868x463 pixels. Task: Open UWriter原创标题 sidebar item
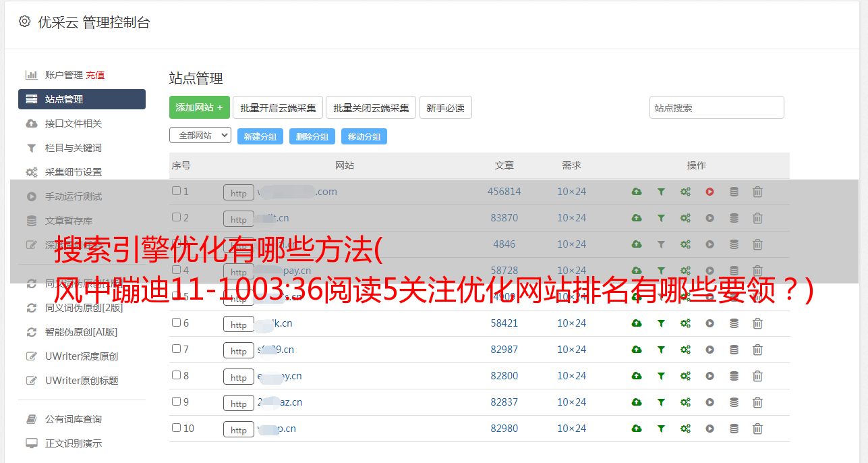(x=82, y=381)
